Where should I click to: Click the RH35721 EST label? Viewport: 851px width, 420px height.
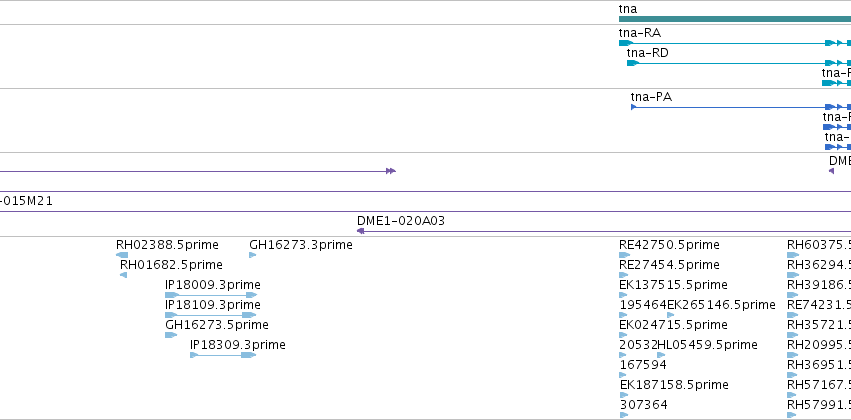point(819,325)
